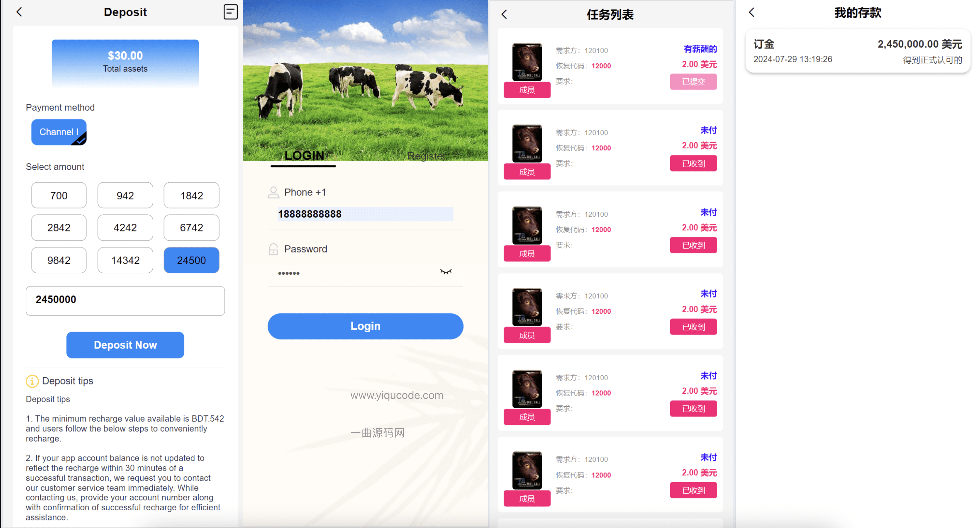Expand the 700 deposit amount selector
This screenshot has height=528, width=980.
(59, 195)
